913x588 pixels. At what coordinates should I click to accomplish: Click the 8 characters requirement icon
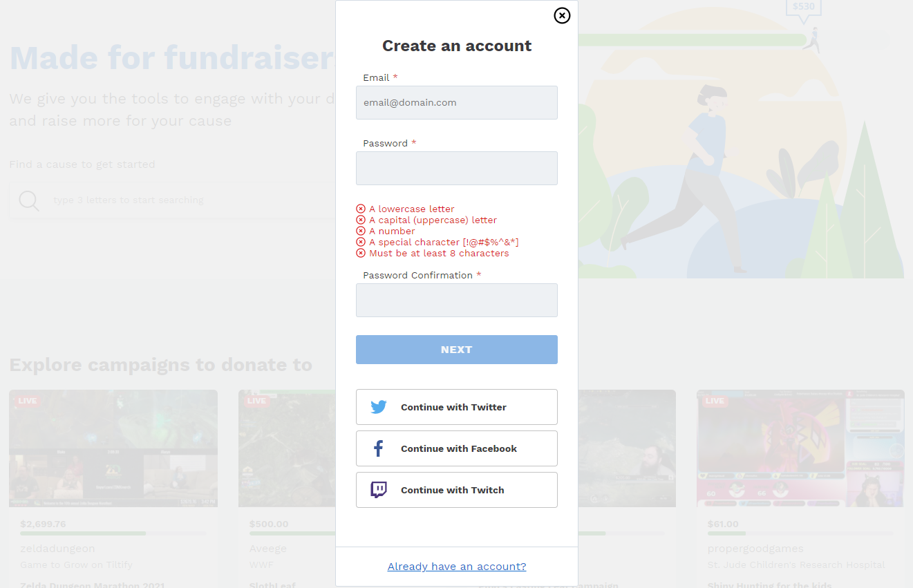tap(361, 253)
